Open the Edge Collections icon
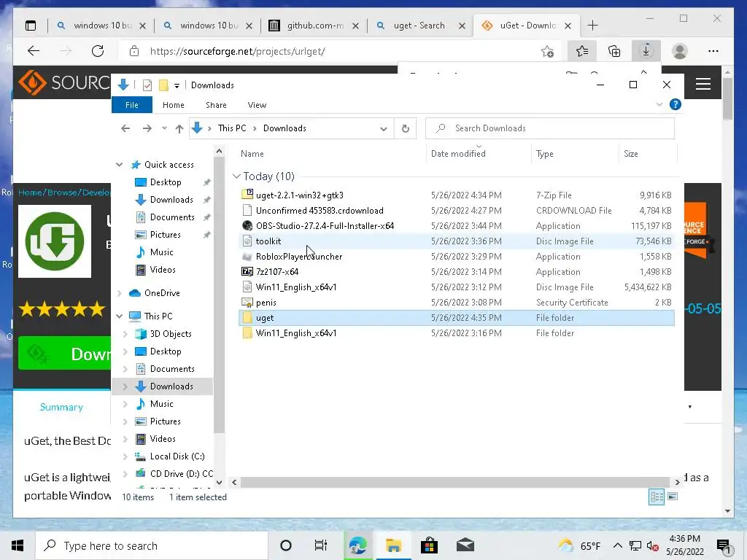The height and width of the screenshot is (560, 747). 614,51
